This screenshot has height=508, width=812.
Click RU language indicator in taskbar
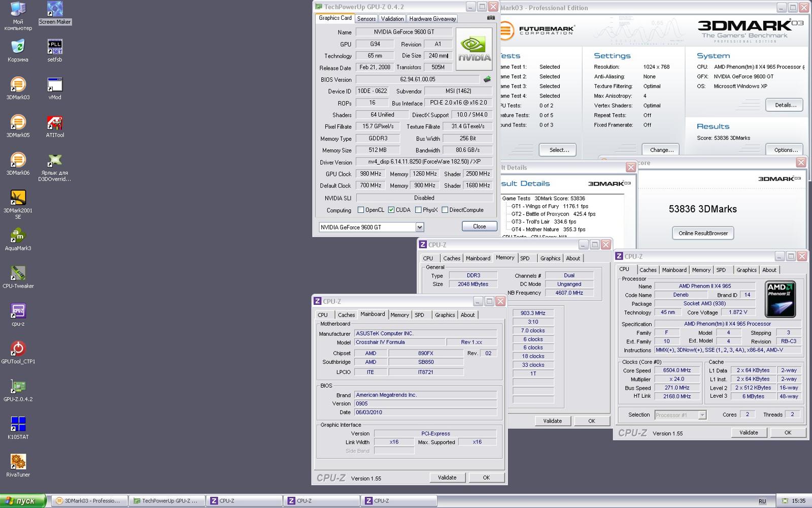[762, 501]
